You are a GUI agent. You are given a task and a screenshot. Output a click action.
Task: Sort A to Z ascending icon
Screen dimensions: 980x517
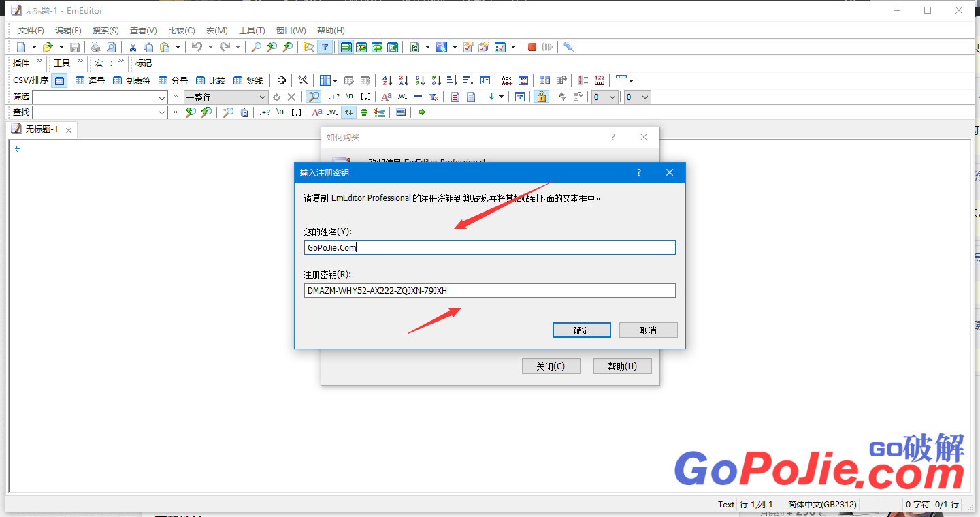tap(387, 80)
